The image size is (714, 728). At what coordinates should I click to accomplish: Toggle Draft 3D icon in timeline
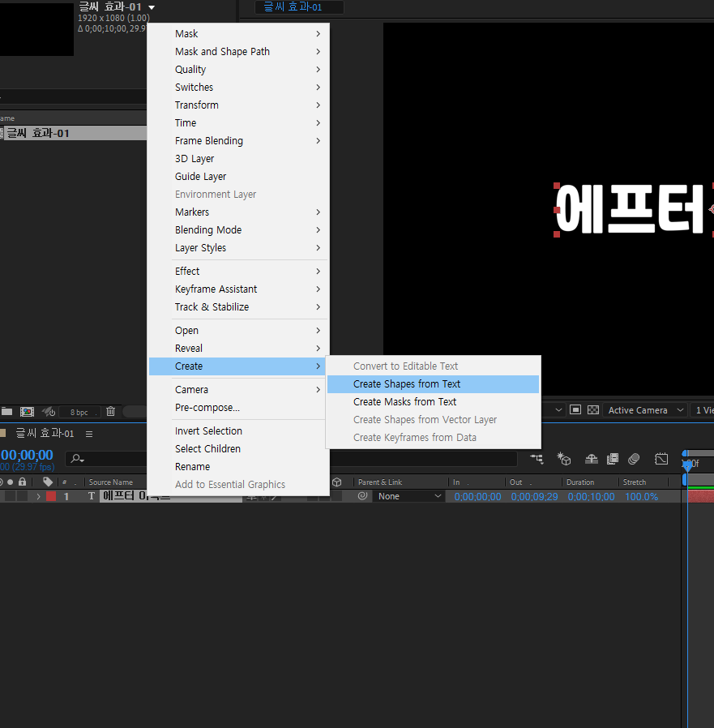coord(563,459)
